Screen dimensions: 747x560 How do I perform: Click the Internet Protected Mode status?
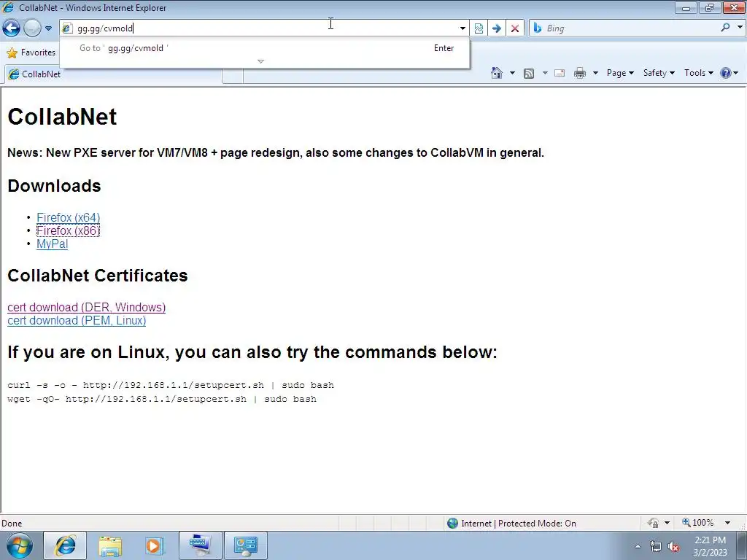tap(512, 524)
